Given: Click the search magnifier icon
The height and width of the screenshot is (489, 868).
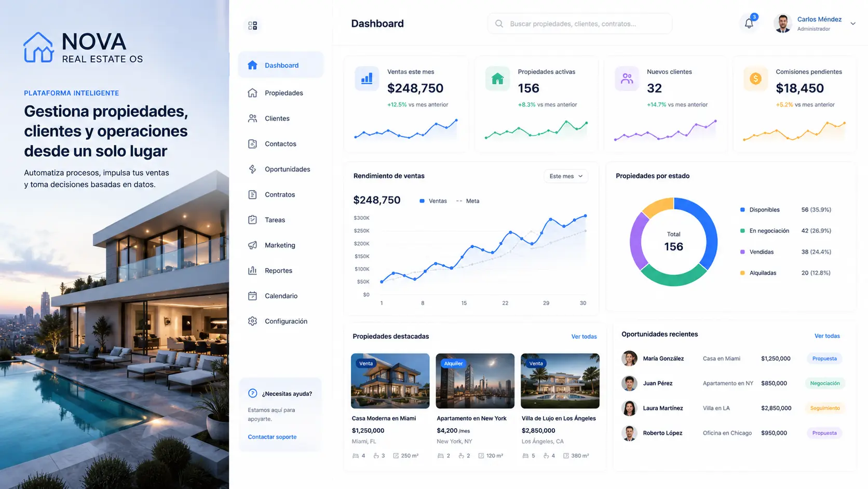Looking at the screenshot, I should (x=499, y=23).
